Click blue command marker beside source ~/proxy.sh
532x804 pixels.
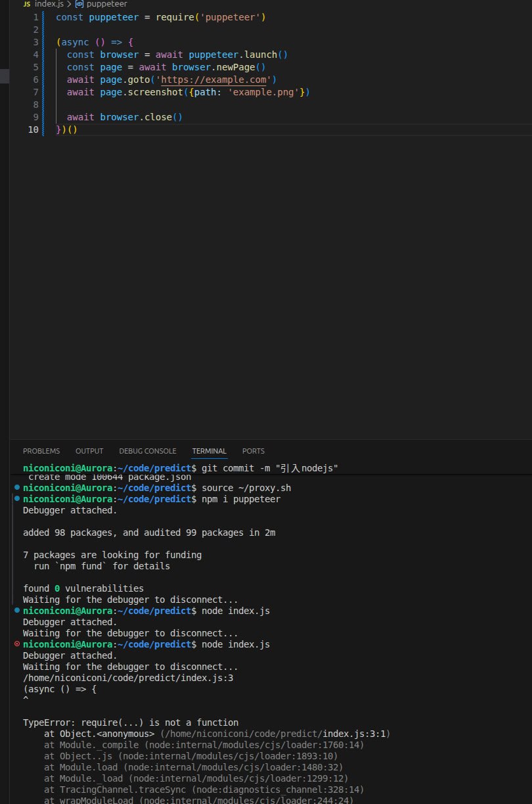click(16, 488)
